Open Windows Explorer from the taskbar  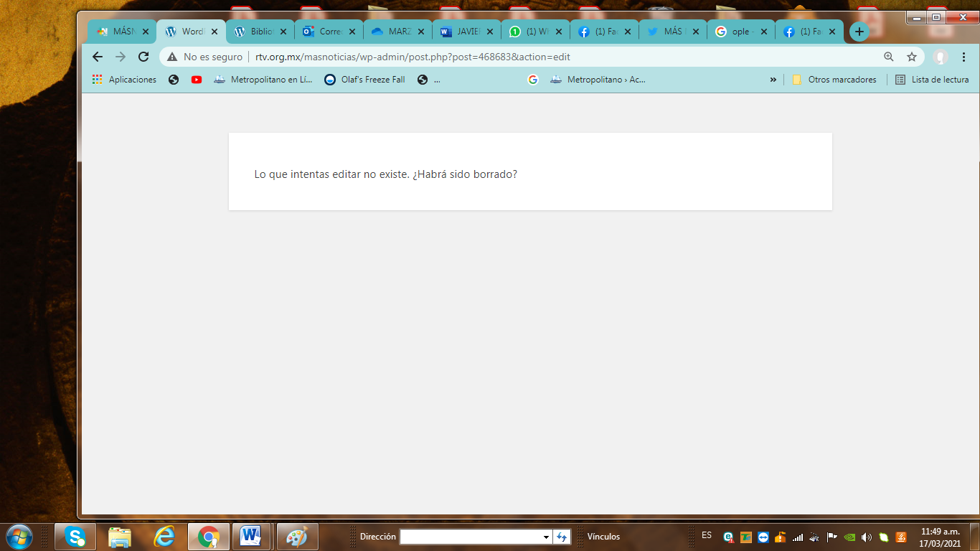coord(119,536)
